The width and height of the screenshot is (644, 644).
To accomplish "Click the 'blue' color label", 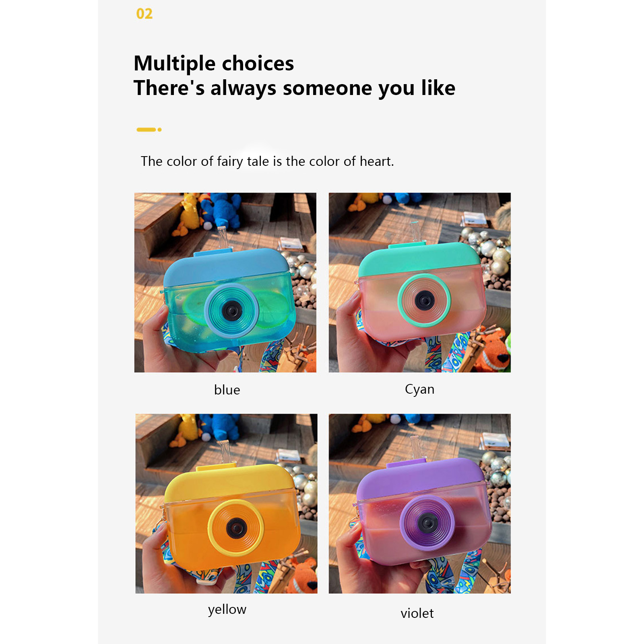I will (x=227, y=390).
